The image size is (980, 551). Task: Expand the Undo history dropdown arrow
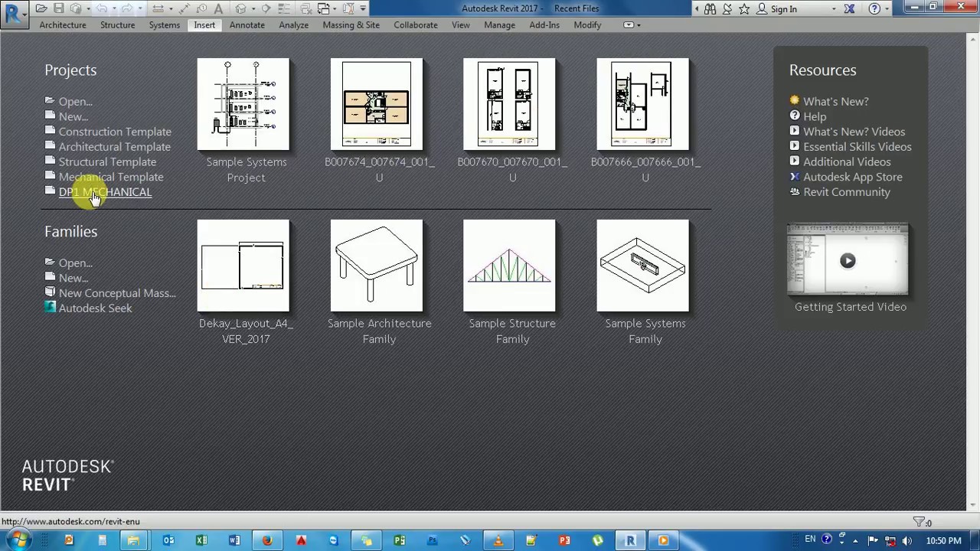click(114, 8)
